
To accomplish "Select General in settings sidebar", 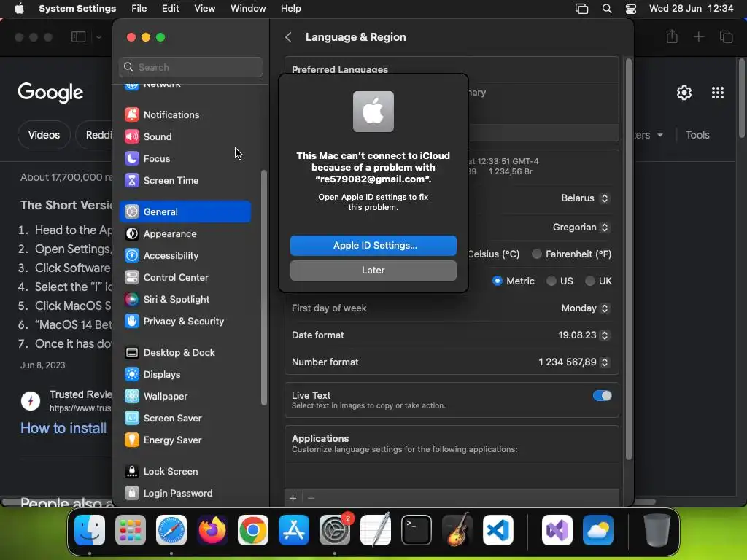I will (x=185, y=211).
